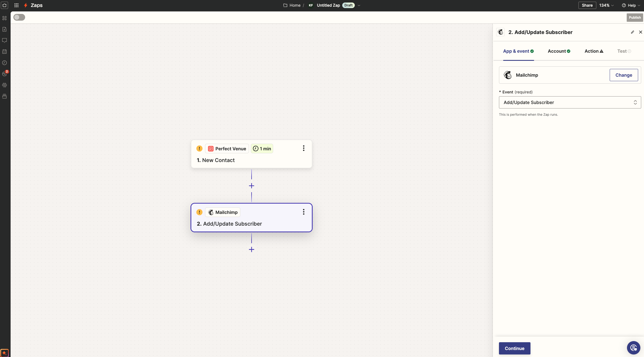The height and width of the screenshot is (357, 644).
Task: Expand the Untitled Zap title chevron
Action: (359, 5)
